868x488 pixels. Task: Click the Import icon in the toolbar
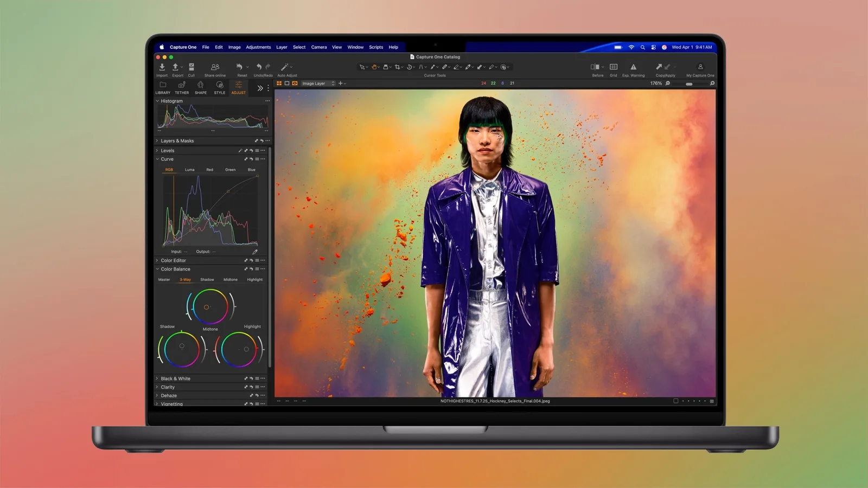(x=162, y=67)
